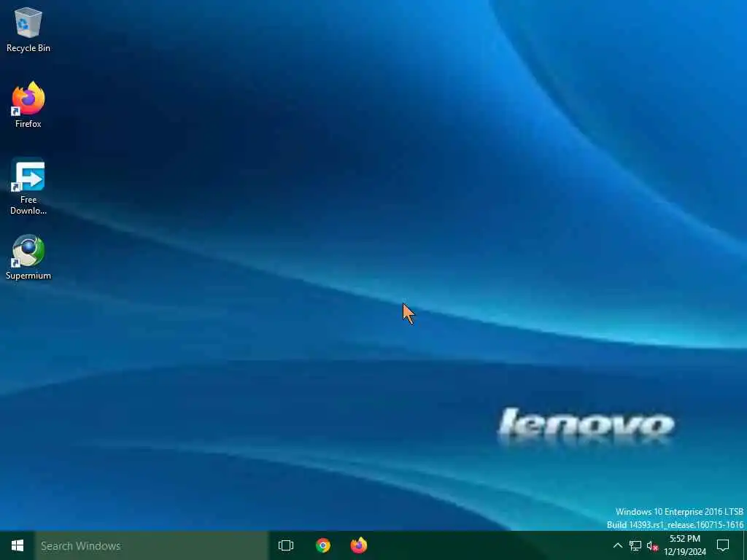Click the Search Windows box
The height and width of the screenshot is (560, 747).
coord(152,545)
